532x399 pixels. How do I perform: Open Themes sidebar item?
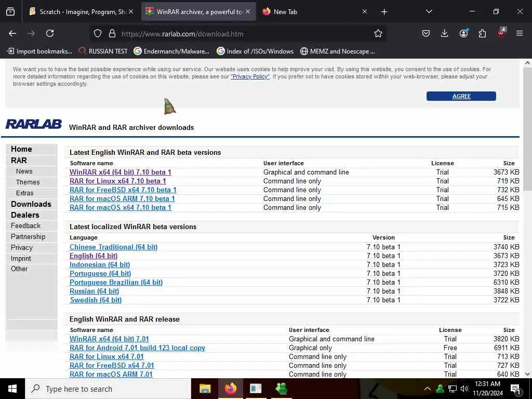coord(28,182)
